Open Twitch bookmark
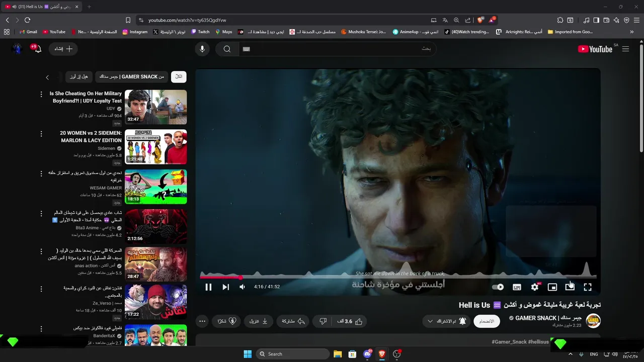Image resolution: width=644 pixels, height=362 pixels. tap(200, 32)
